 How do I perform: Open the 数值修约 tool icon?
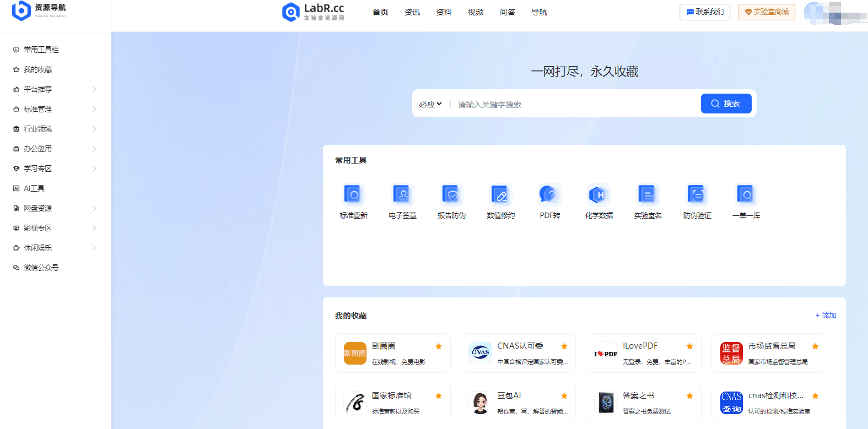click(500, 195)
